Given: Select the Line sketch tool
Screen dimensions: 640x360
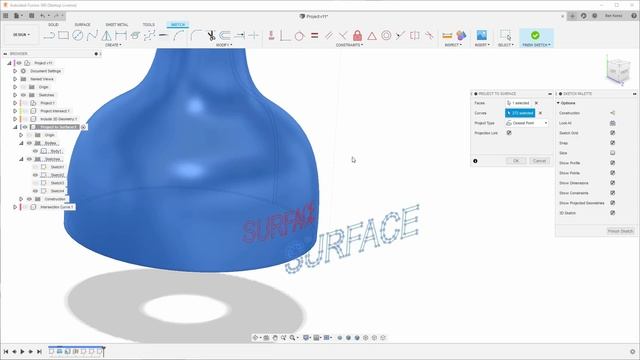Looking at the screenshot, I should click(49, 36).
